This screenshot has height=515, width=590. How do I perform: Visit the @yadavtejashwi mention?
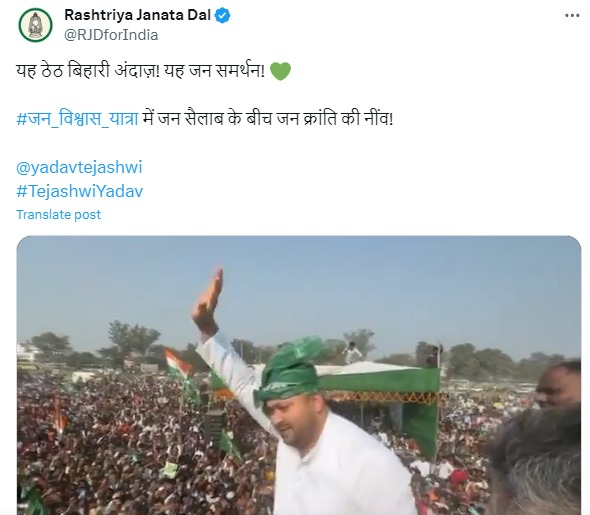point(79,167)
